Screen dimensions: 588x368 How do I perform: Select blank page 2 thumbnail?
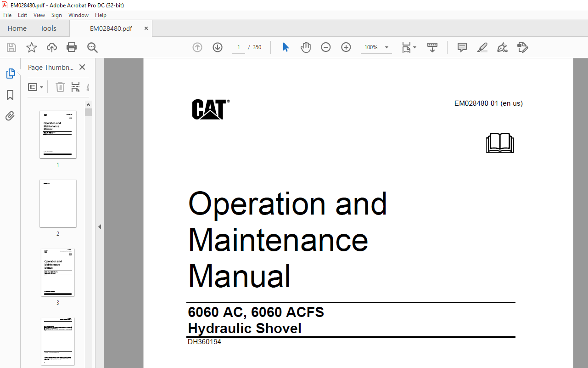click(58, 203)
